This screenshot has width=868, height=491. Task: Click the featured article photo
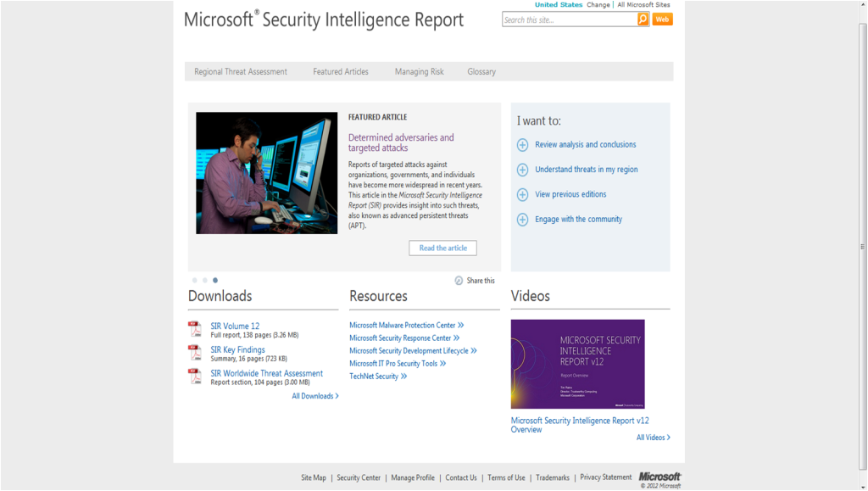coord(266,173)
